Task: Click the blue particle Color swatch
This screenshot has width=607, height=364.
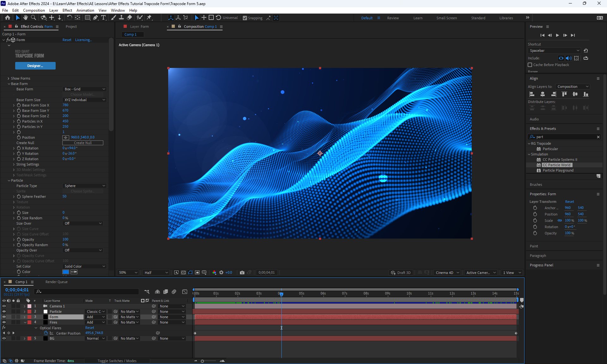Action: click(x=66, y=272)
